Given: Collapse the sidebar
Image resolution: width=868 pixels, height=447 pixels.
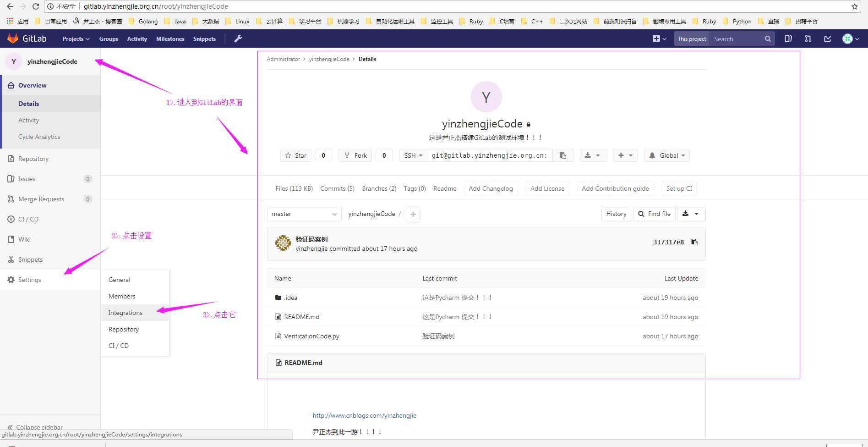Looking at the screenshot, I should click(35, 427).
